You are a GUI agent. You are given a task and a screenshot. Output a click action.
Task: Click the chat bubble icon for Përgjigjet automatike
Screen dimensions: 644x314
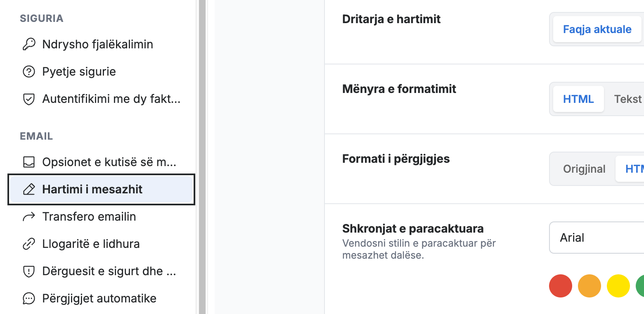[x=28, y=298]
